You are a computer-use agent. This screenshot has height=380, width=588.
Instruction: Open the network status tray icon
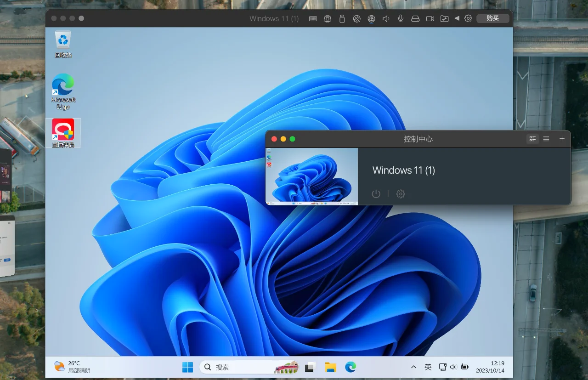click(x=442, y=367)
